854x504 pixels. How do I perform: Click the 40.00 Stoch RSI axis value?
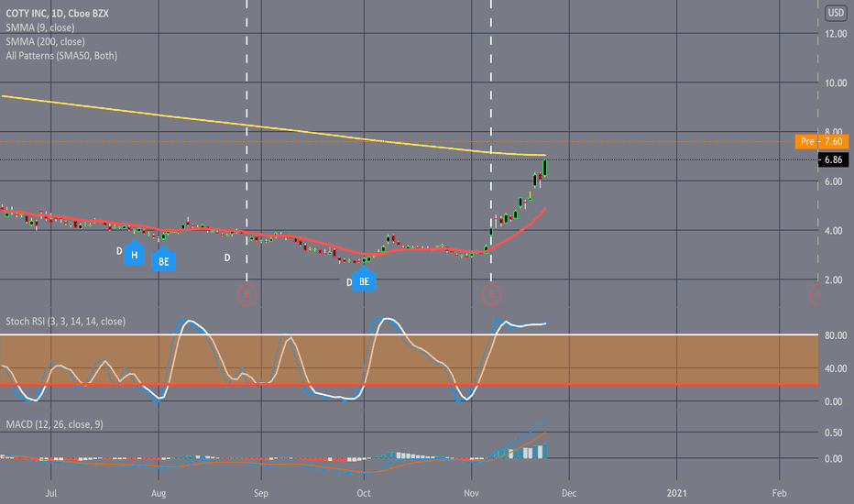click(836, 368)
